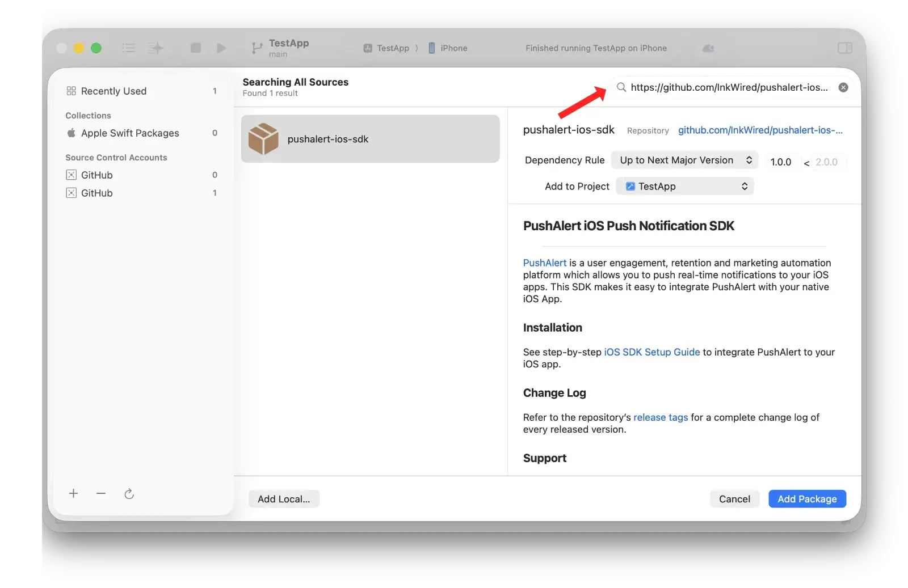Screen dimensions: 908x588
Task: Clear the package URL search field
Action: click(843, 87)
